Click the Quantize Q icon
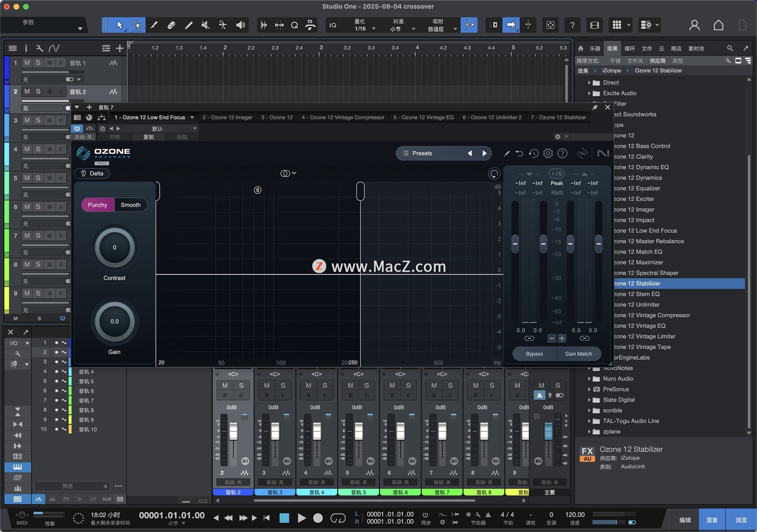This screenshot has height=532, width=757. [294, 25]
